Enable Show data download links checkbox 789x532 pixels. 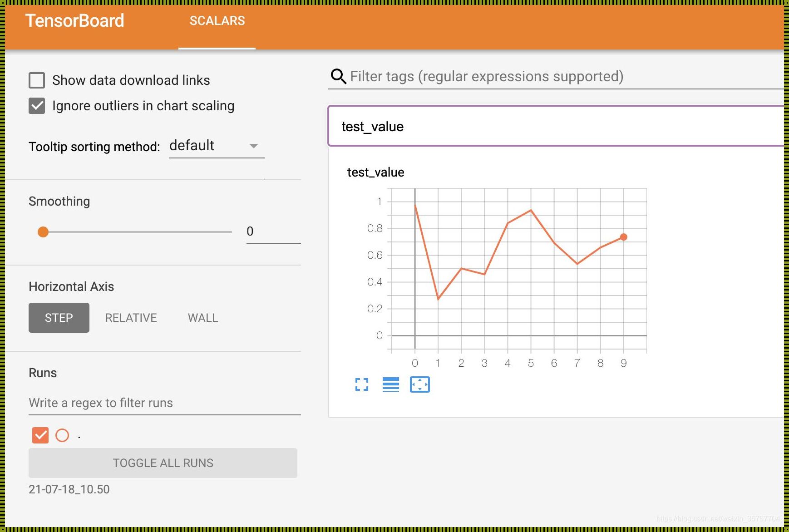coord(37,80)
